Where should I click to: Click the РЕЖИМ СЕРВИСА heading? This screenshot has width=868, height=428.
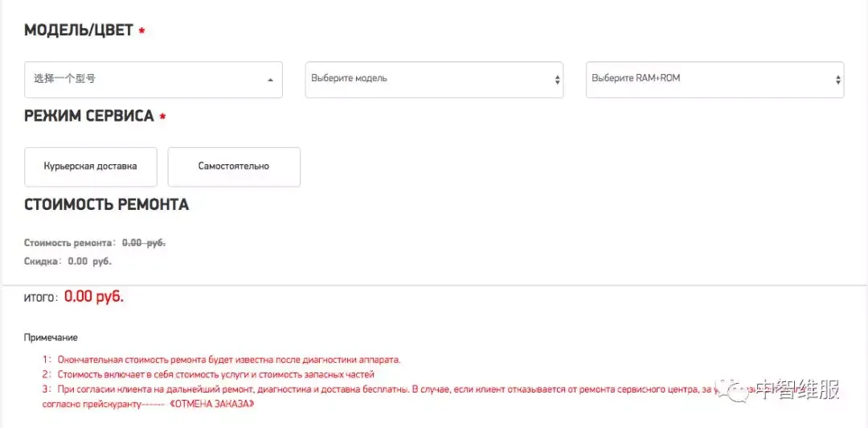[89, 116]
